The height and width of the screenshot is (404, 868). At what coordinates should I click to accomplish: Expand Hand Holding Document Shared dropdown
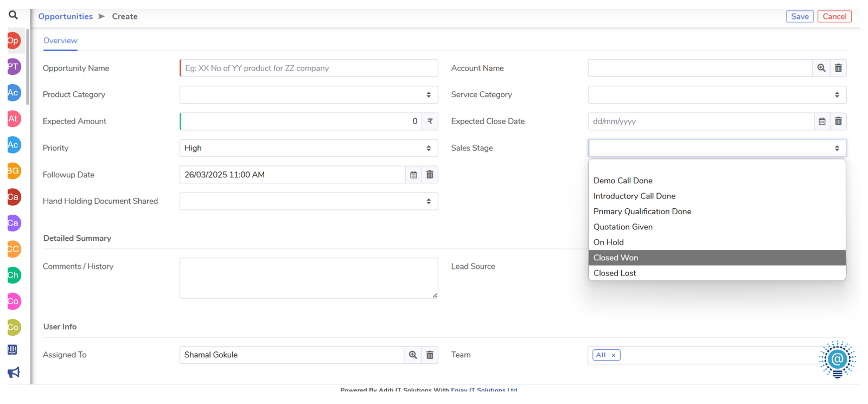[309, 201]
